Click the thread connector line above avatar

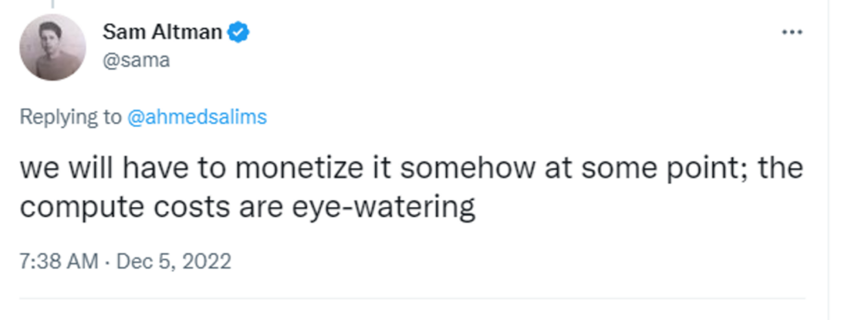52,4
